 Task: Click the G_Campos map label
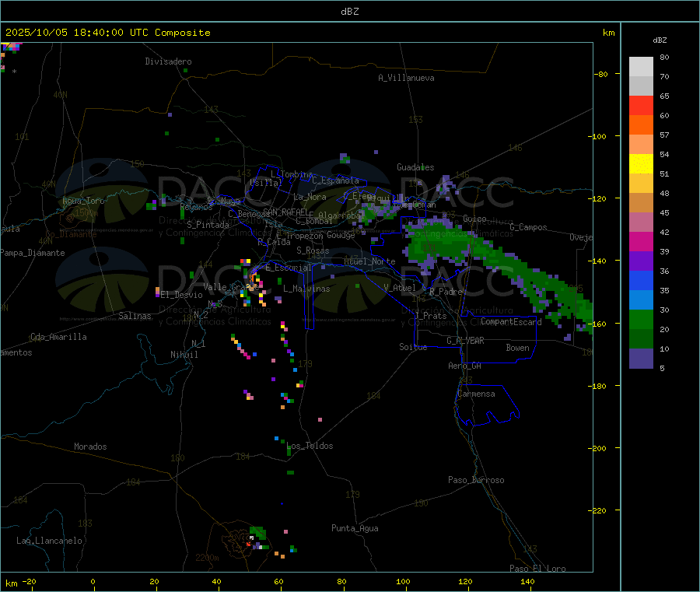[529, 227]
